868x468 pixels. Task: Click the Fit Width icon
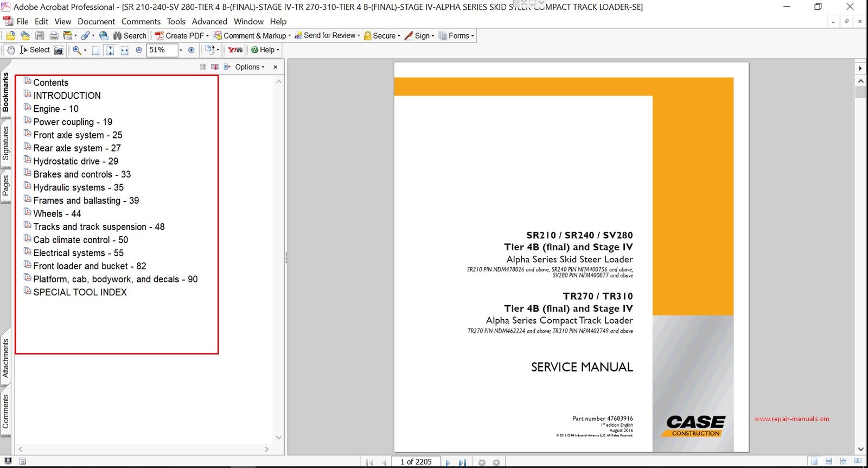(x=124, y=50)
